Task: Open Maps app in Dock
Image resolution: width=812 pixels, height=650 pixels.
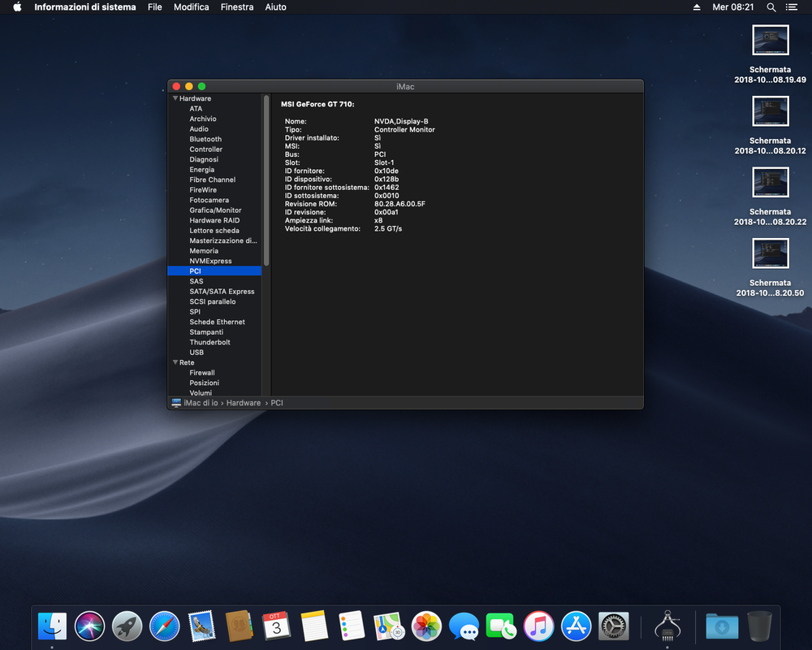Action: coord(389,626)
